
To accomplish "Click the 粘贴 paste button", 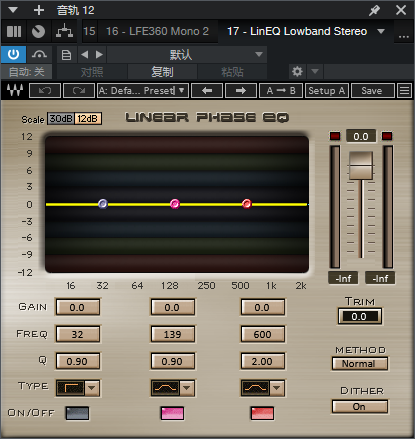I will point(232,72).
